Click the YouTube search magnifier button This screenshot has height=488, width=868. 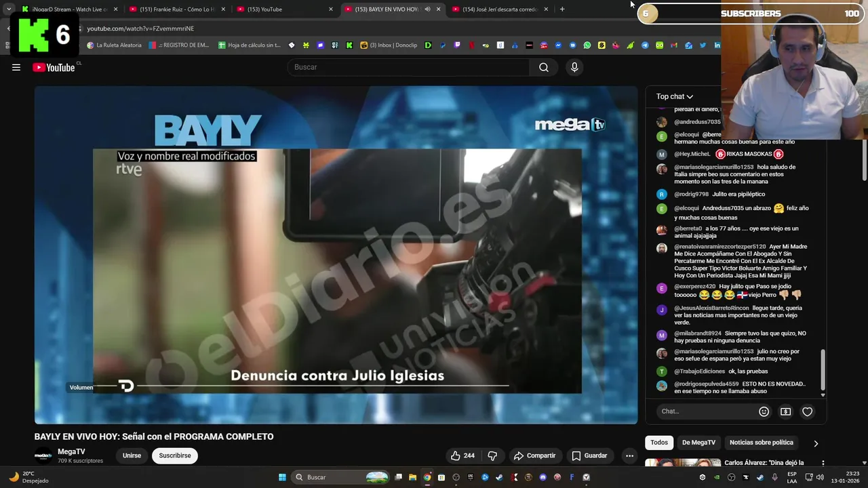(544, 67)
